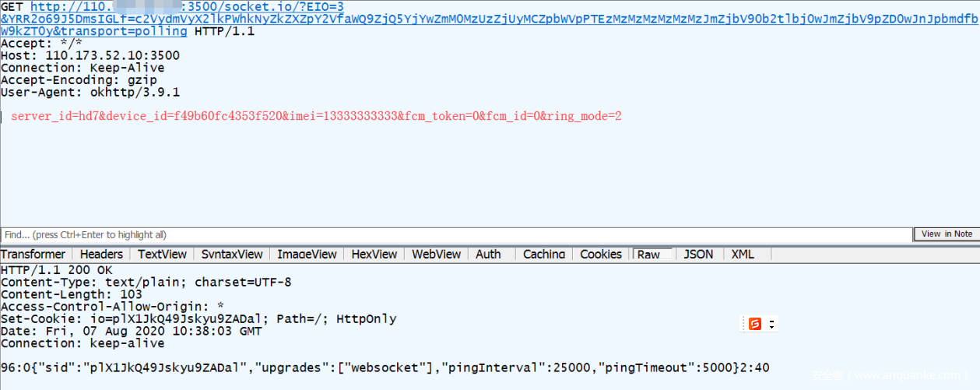Open the Headers response tab
The width and height of the screenshot is (980, 390).
101,255
